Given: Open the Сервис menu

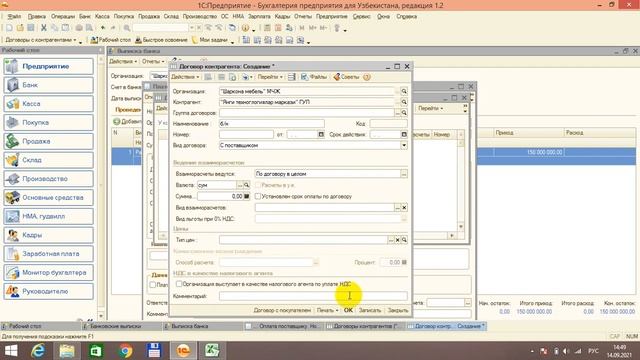Looking at the screenshot, I should click(361, 16).
